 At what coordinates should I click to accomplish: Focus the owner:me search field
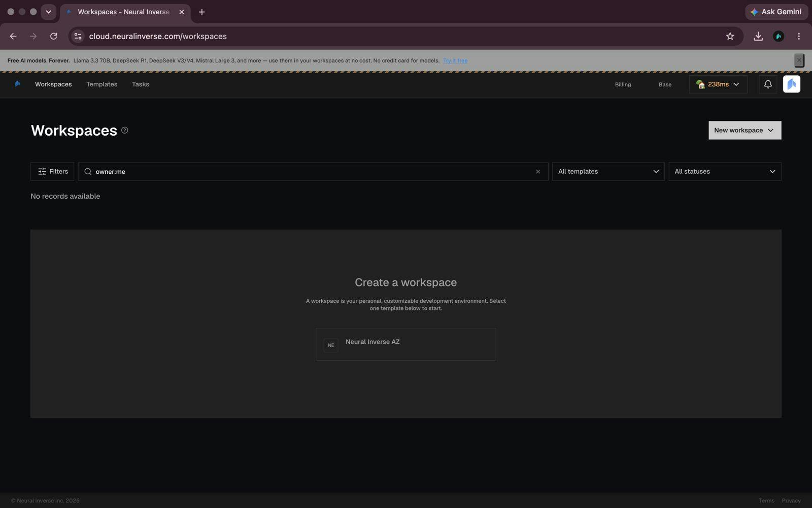[313, 172]
